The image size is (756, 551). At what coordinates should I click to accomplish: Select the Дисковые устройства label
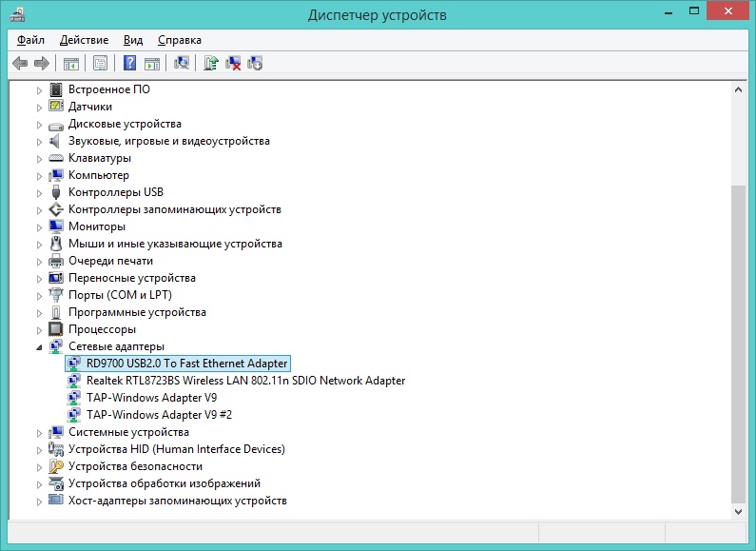[125, 124]
